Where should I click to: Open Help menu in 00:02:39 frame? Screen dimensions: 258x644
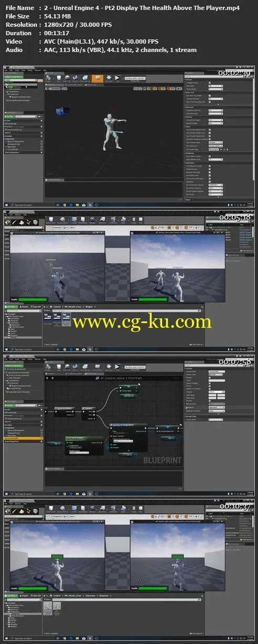[45, 70]
